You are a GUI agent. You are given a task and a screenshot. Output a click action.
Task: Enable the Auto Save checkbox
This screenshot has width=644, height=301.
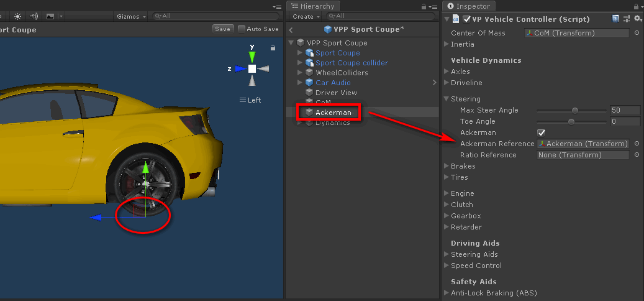tap(241, 29)
